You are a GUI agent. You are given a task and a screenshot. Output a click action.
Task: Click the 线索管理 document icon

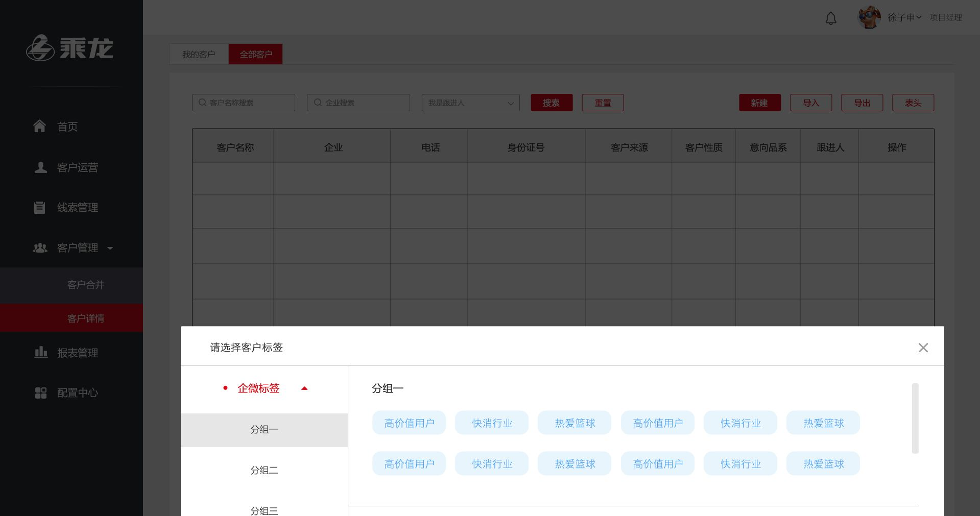point(39,207)
